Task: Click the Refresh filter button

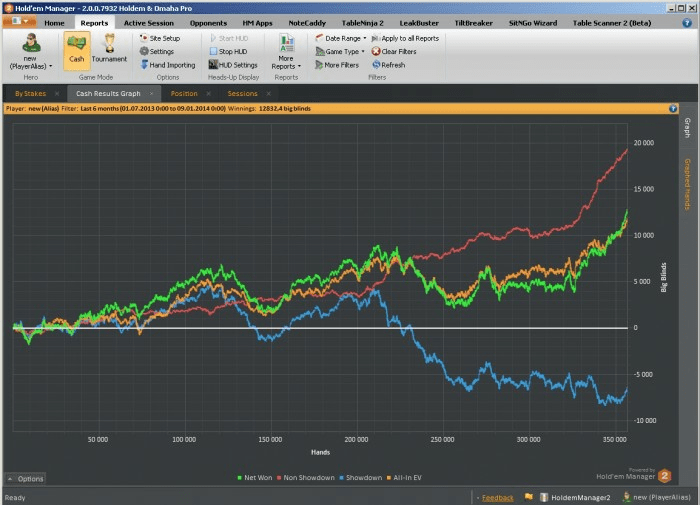Action: (x=389, y=65)
